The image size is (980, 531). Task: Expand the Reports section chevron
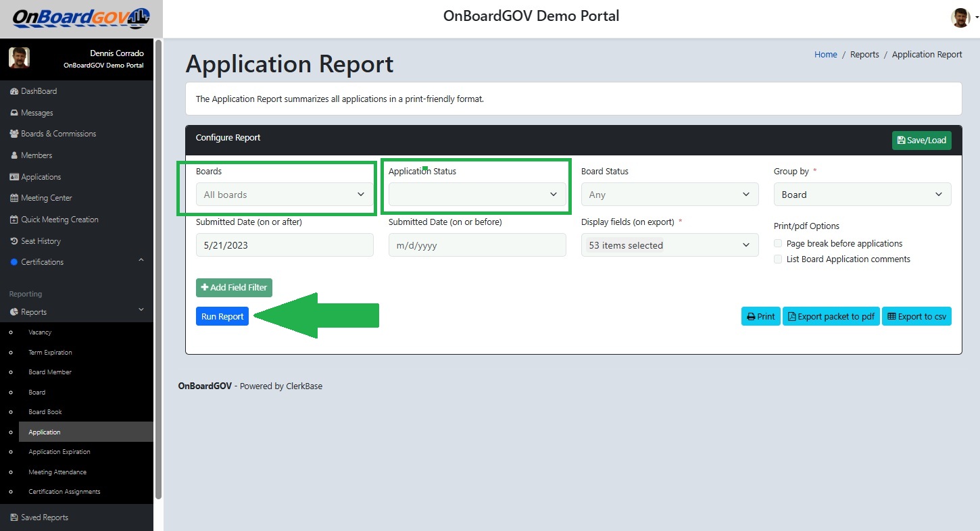(141, 310)
